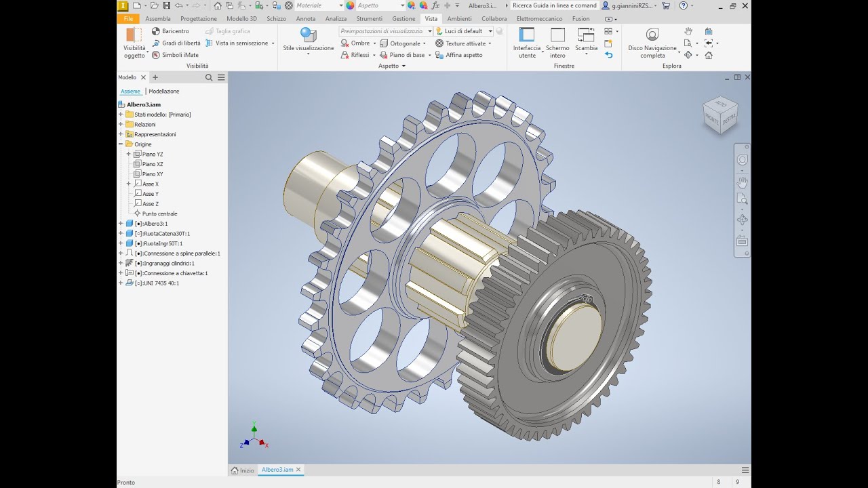Switch to the Assembla ribbon tab
This screenshot has height=488, width=868.
(x=158, y=19)
